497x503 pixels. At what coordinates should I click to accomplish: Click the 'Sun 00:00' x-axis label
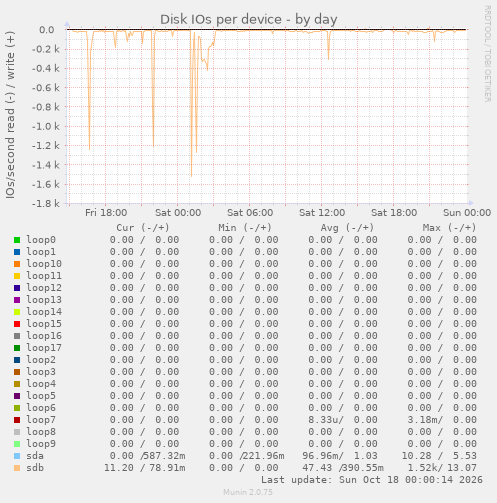pyautogui.click(x=467, y=213)
